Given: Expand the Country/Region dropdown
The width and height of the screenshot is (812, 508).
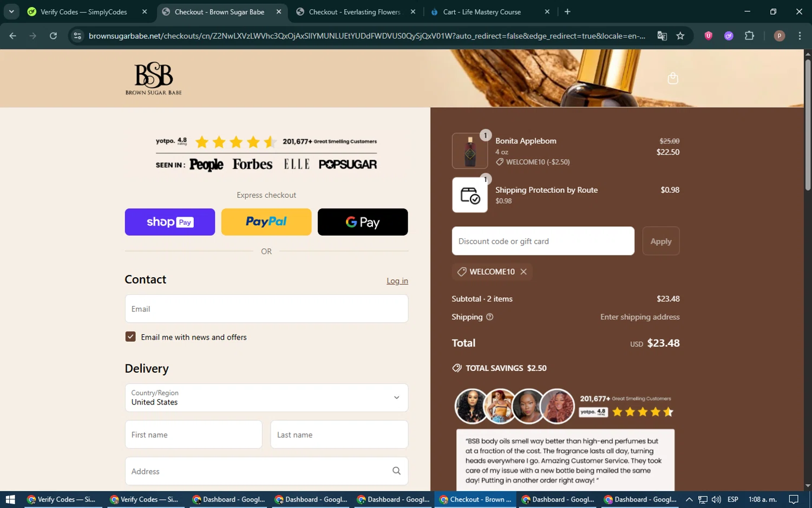Looking at the screenshot, I should 266,398.
